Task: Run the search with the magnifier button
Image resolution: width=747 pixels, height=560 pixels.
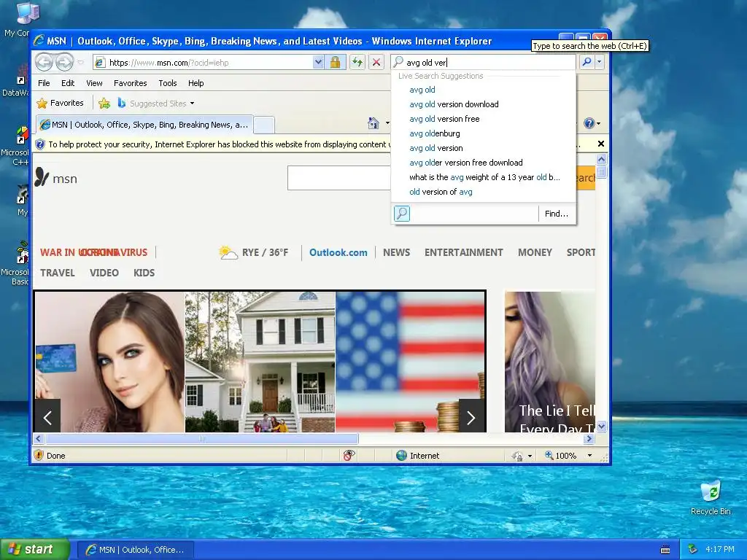Action: [587, 62]
